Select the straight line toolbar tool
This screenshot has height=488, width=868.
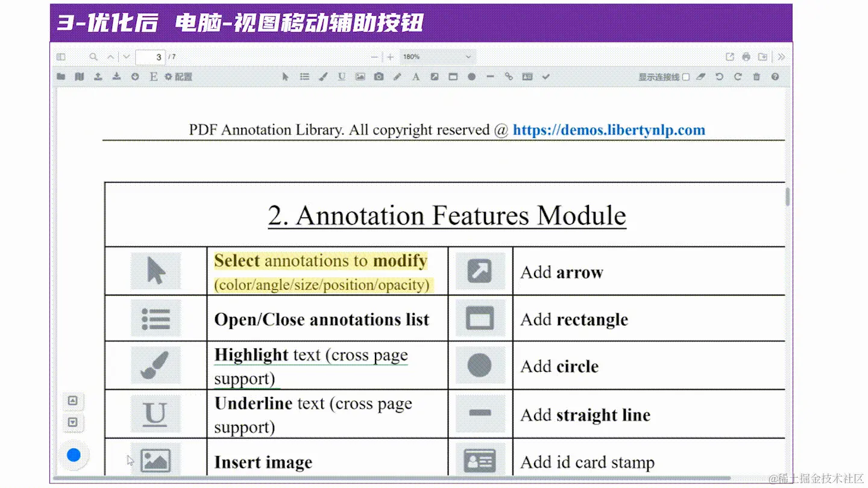click(490, 77)
